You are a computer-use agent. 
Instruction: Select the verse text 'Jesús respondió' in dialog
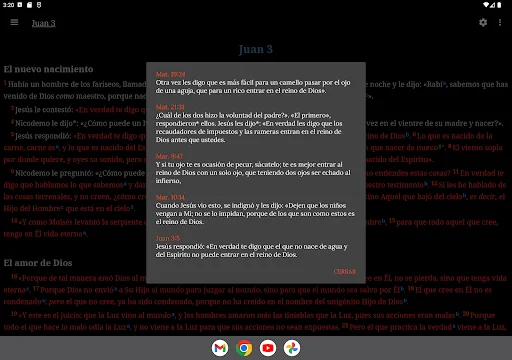[x=251, y=250]
